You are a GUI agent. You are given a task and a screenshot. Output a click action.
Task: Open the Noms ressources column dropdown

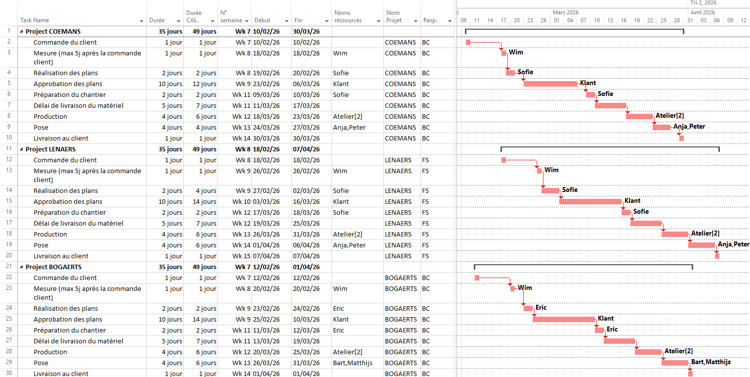coord(378,21)
